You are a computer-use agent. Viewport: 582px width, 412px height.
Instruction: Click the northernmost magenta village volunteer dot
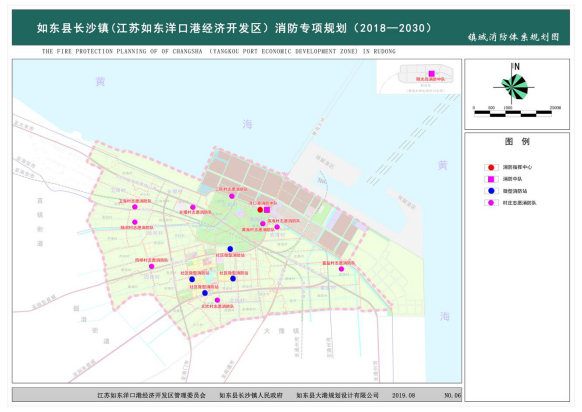coord(232,196)
